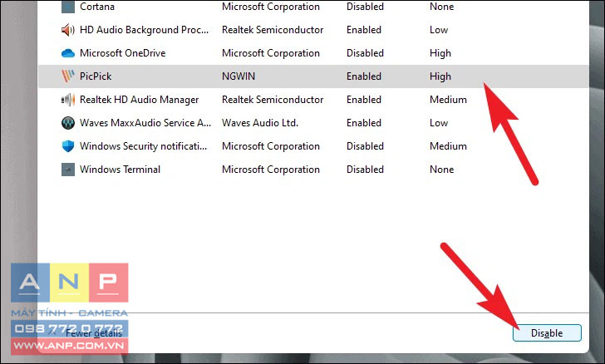Click Realtek Semiconductor publisher in Realtek HD Audio Manager row
This screenshot has height=364, width=605.
pyautogui.click(x=273, y=100)
